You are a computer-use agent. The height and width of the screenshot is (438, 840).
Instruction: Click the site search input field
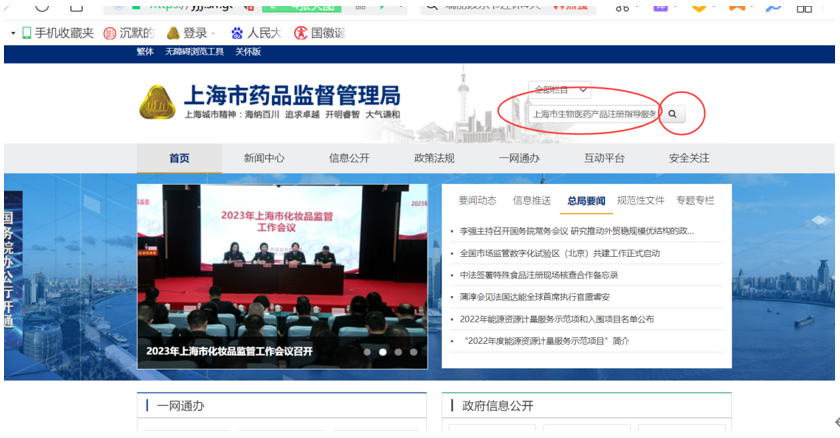point(593,114)
